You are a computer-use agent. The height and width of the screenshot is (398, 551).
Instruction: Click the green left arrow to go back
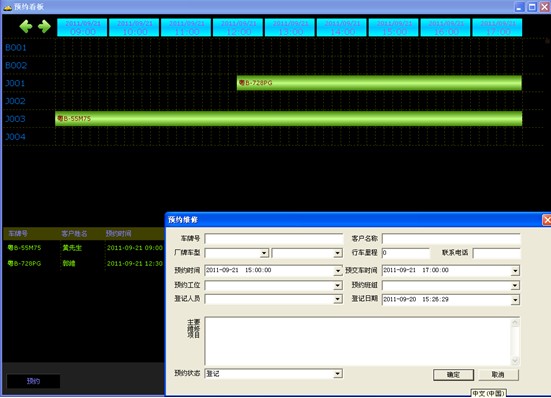(x=26, y=27)
